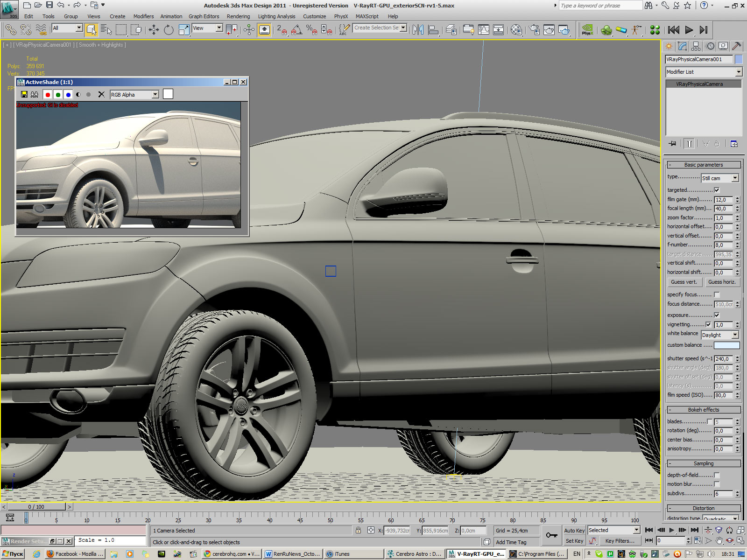Uncheck the targeted checkbox
This screenshot has height=560, width=747.
point(717,190)
